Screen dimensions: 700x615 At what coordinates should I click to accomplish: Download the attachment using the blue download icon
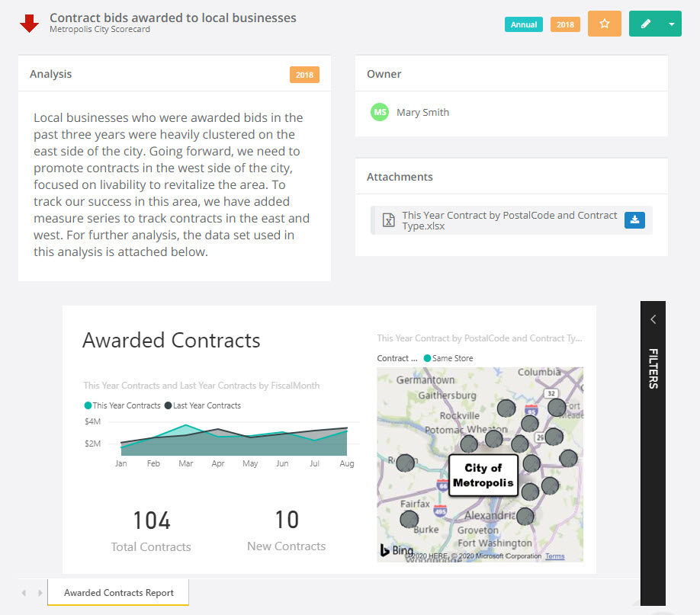(635, 219)
